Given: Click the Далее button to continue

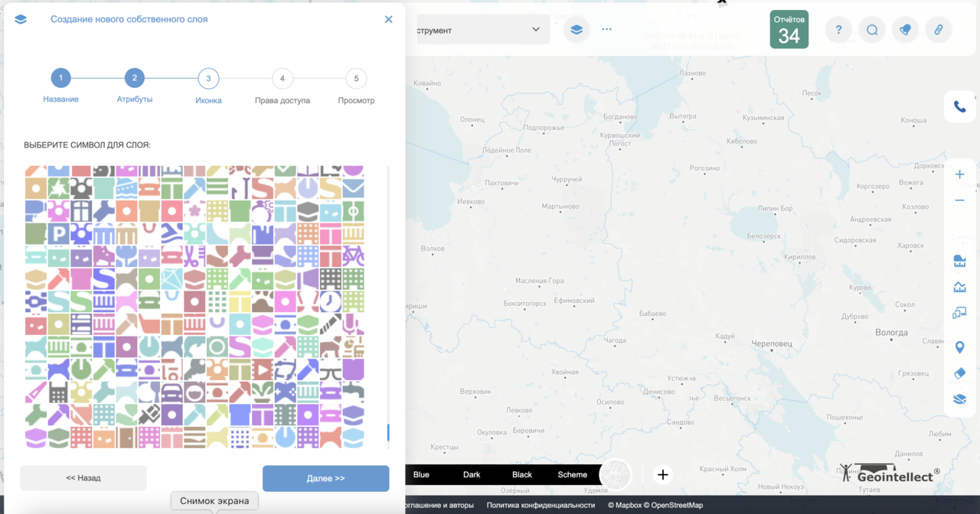Looking at the screenshot, I should (325, 478).
